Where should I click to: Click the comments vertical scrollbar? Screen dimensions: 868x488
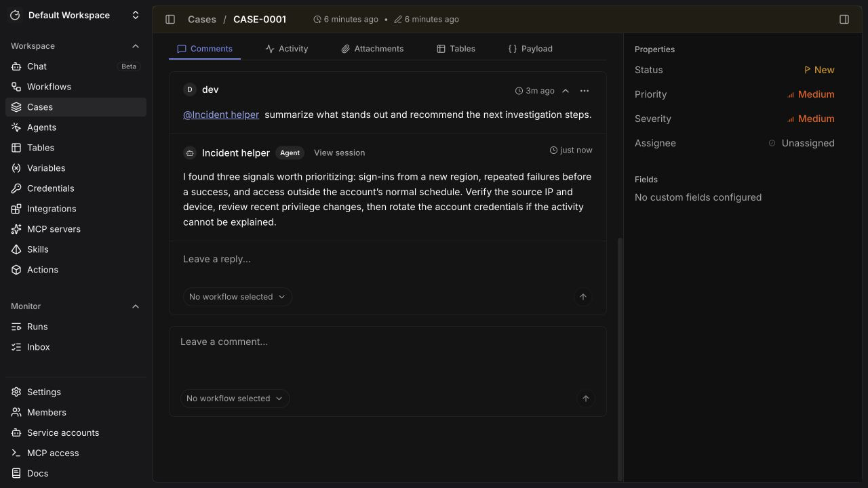click(x=620, y=359)
